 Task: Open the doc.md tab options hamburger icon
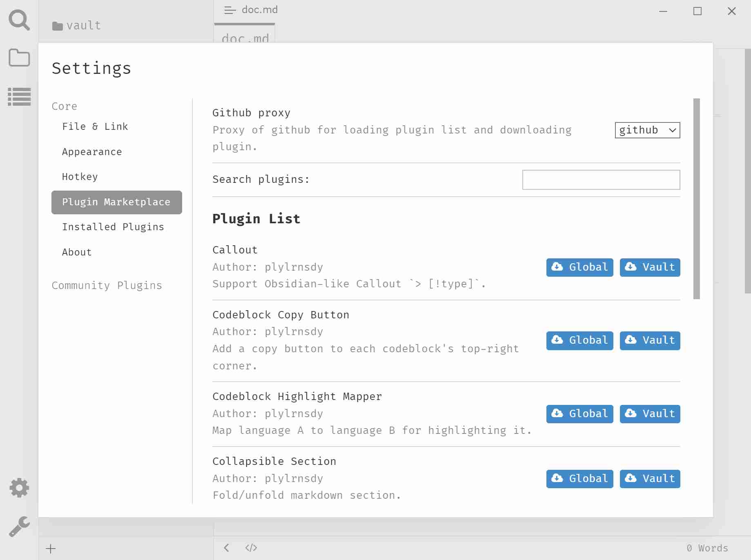click(229, 10)
